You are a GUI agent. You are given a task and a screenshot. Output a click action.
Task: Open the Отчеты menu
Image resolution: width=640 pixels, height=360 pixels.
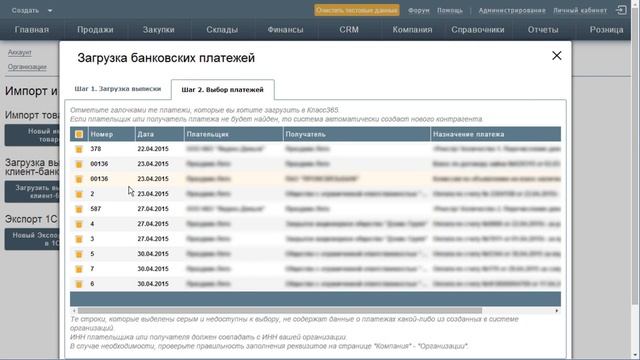pos(543,30)
